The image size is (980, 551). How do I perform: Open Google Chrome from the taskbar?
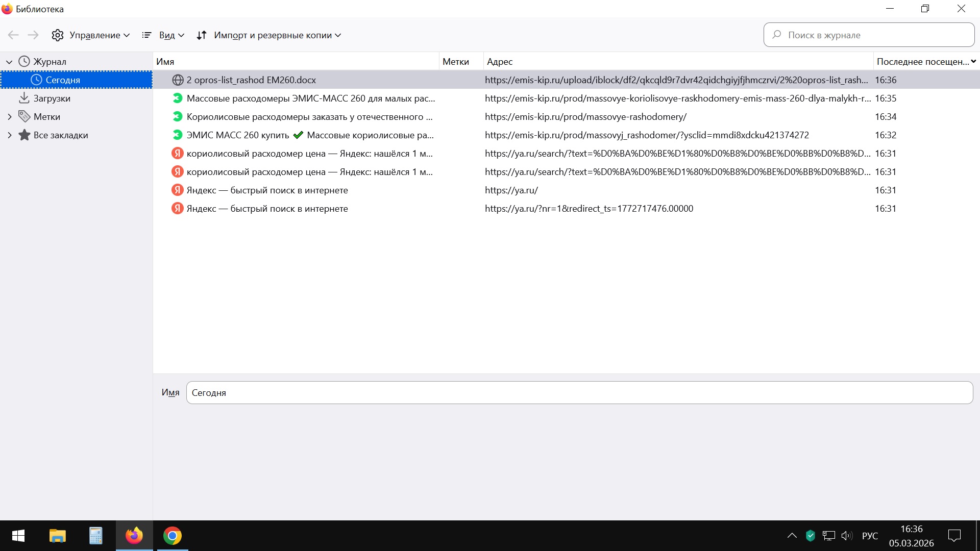pyautogui.click(x=173, y=536)
